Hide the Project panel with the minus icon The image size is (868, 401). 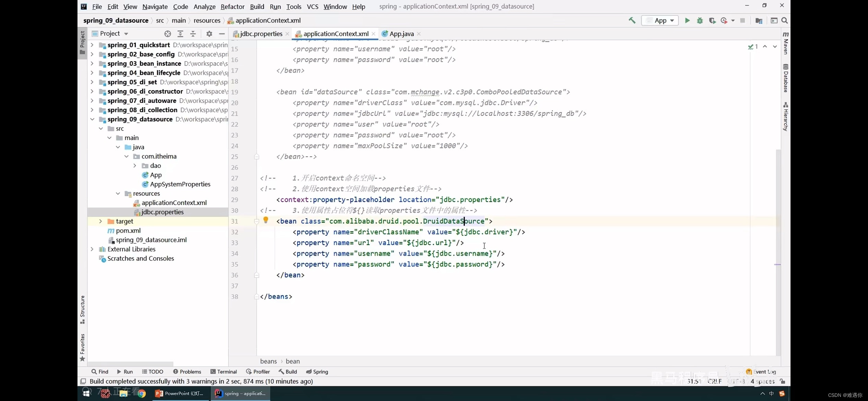coord(222,34)
